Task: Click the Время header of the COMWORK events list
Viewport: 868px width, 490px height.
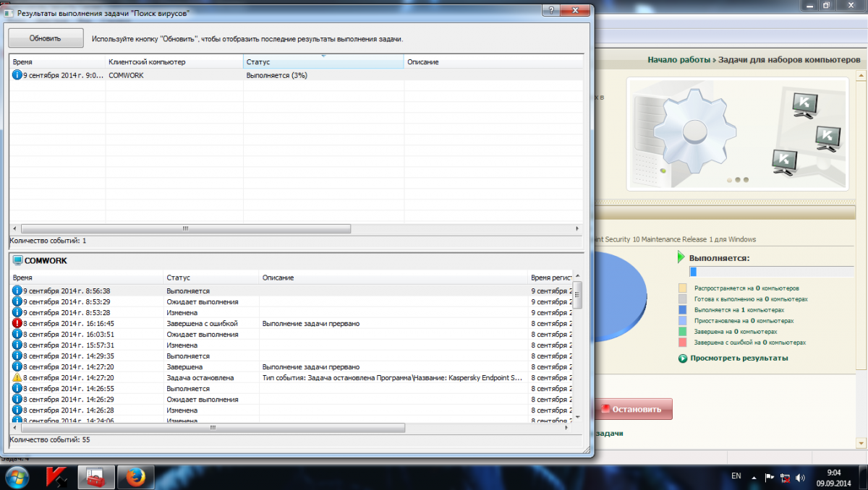Action: (x=86, y=278)
